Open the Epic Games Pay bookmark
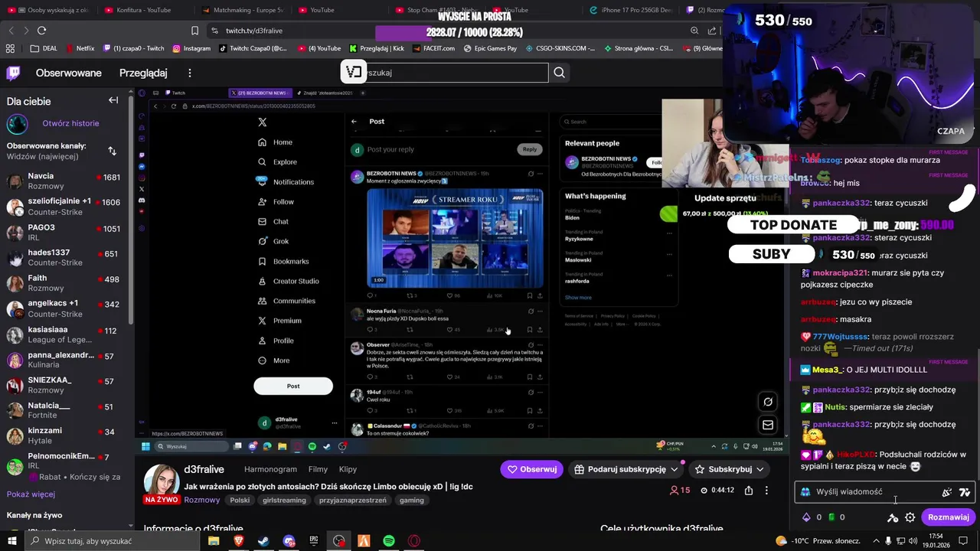The image size is (980, 551). (490, 48)
